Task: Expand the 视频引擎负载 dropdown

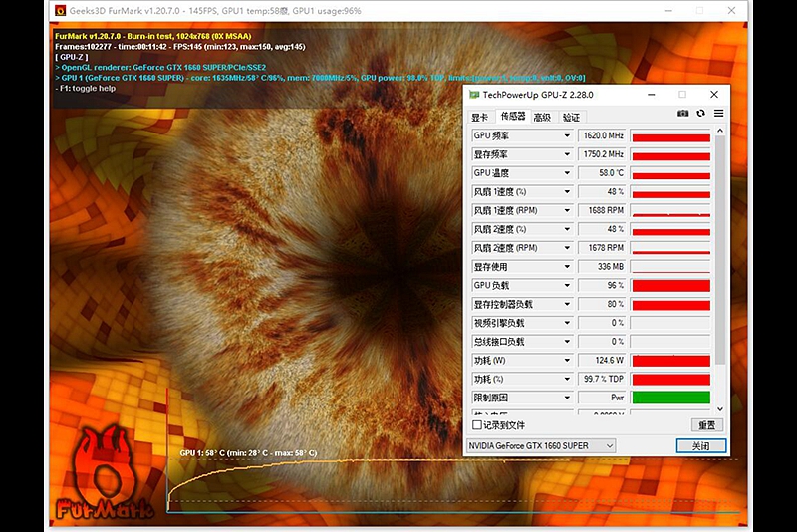Action: [567, 323]
